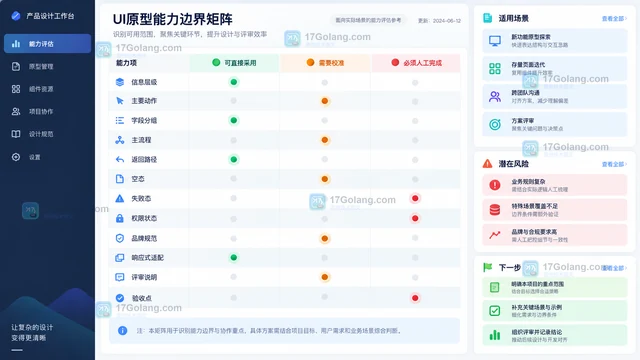Click the orange 需要校准 dot in 主流程 row
The image size is (640, 360).
click(x=324, y=140)
